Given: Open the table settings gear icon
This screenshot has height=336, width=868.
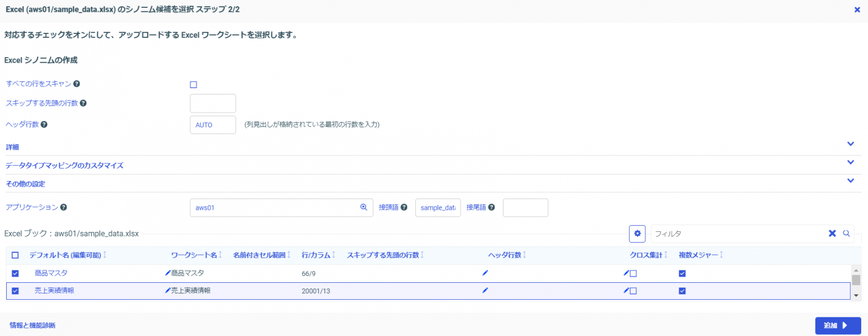Looking at the screenshot, I should click(x=637, y=233).
